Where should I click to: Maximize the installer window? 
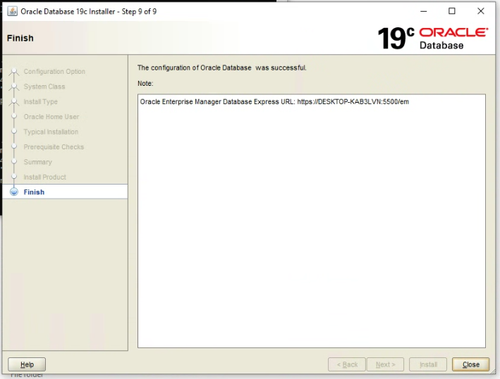tap(452, 11)
